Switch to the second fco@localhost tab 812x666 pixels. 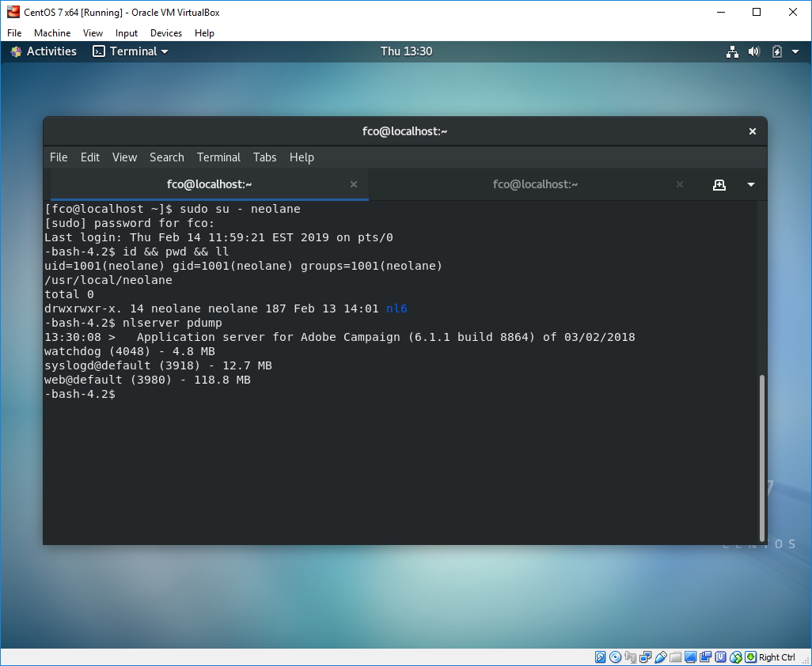535,184
